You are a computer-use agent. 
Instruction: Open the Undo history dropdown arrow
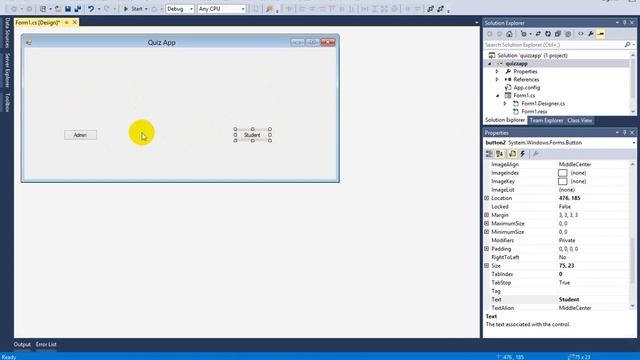click(99, 9)
